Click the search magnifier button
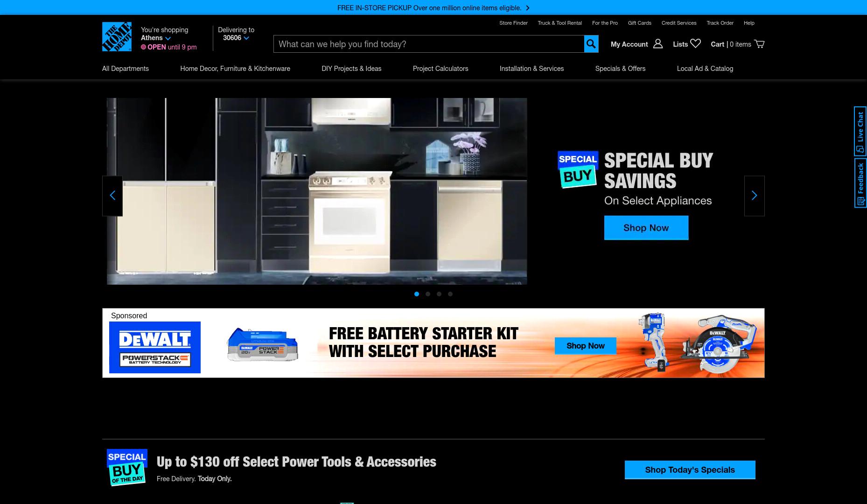Image resolution: width=867 pixels, height=504 pixels. (591, 44)
